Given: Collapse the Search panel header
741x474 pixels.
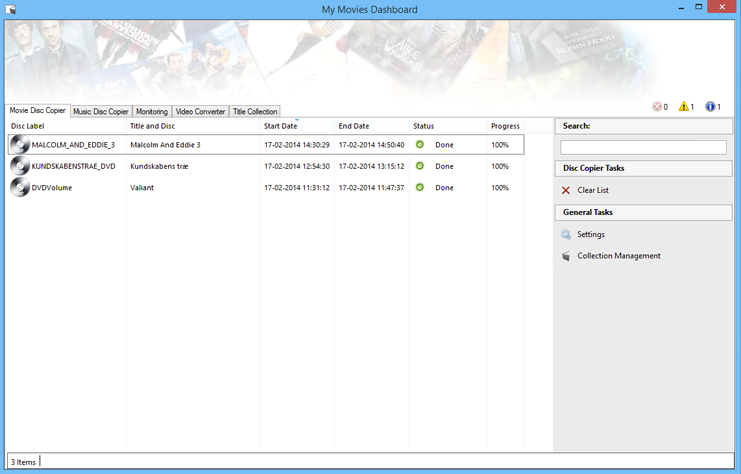Looking at the screenshot, I should click(x=643, y=126).
